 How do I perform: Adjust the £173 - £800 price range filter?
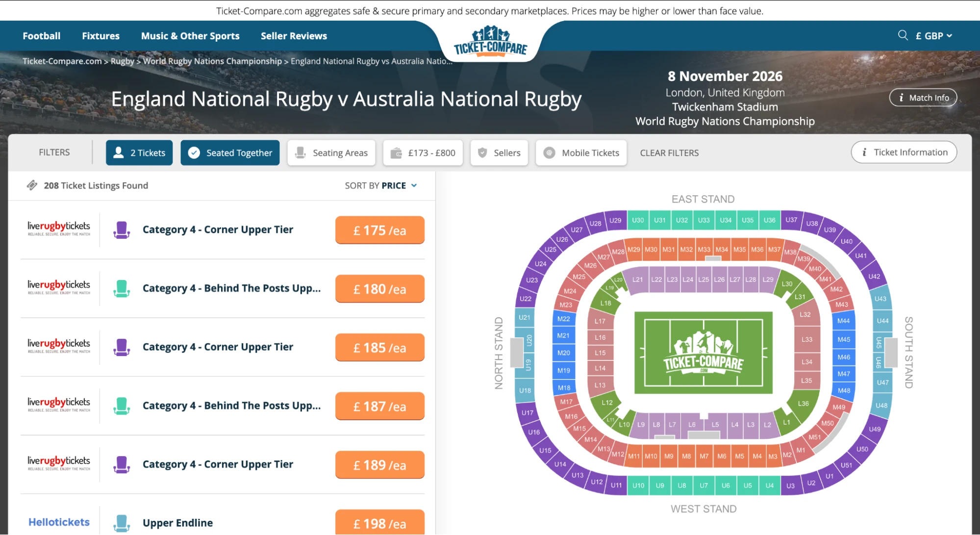(x=423, y=153)
